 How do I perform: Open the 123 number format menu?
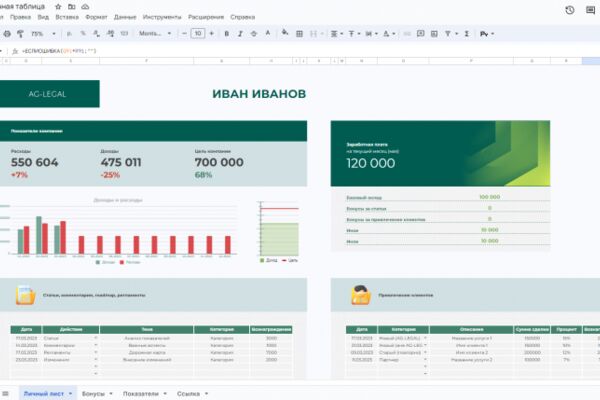(x=124, y=34)
